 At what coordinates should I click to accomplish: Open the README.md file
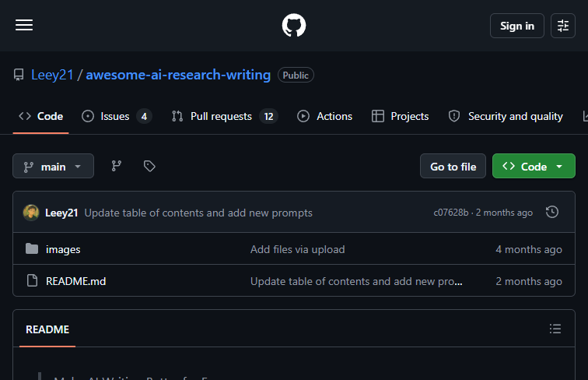click(x=75, y=281)
